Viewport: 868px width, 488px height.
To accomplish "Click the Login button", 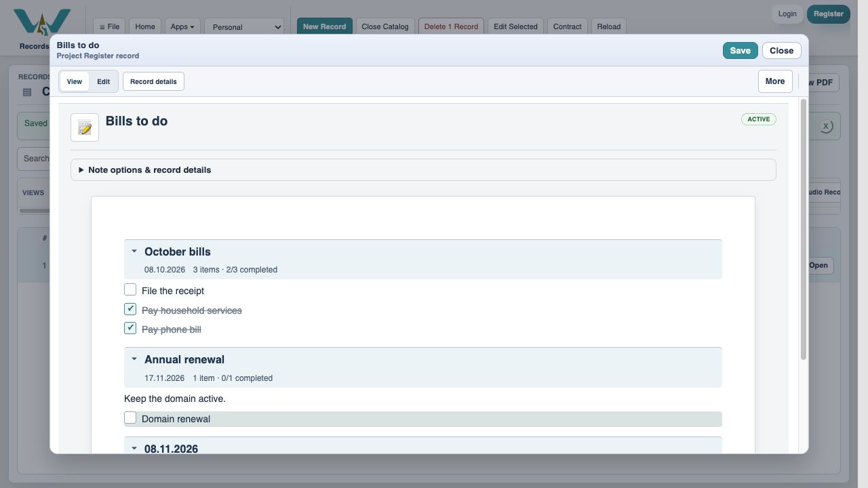I will click(787, 14).
